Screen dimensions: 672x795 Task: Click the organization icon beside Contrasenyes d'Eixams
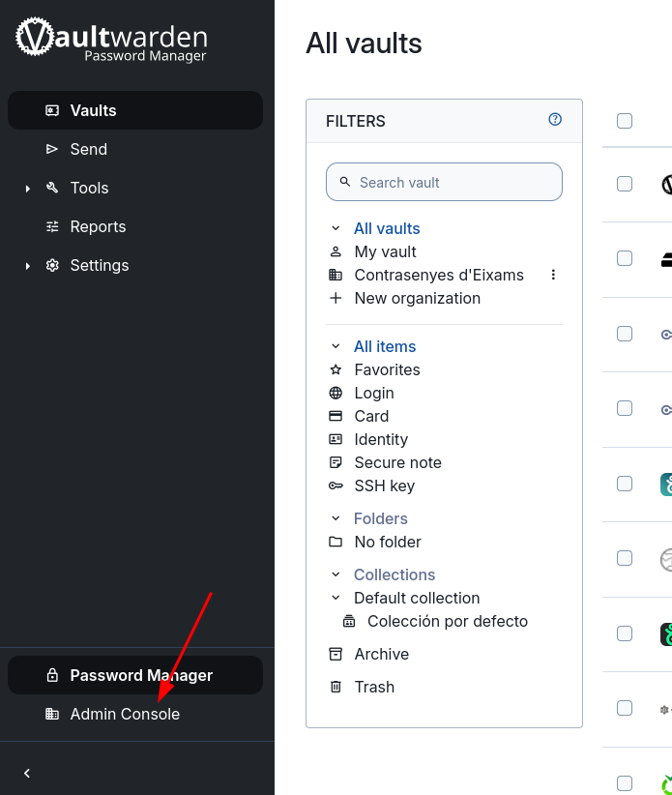pos(336,275)
